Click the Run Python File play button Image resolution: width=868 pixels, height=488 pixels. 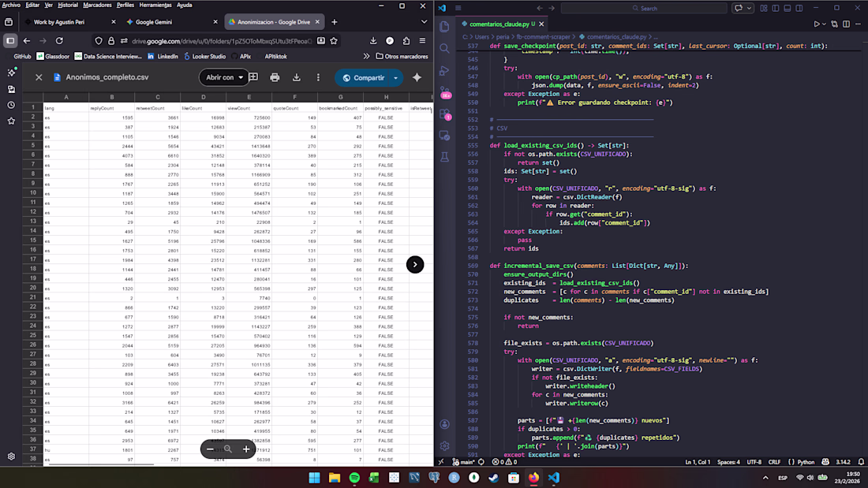click(x=815, y=24)
